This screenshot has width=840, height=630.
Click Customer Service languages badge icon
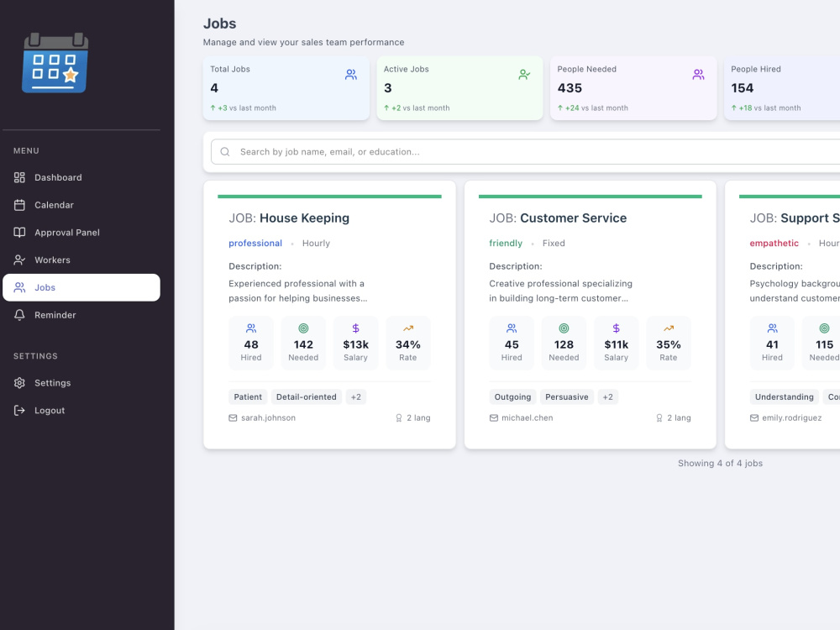pos(659,417)
